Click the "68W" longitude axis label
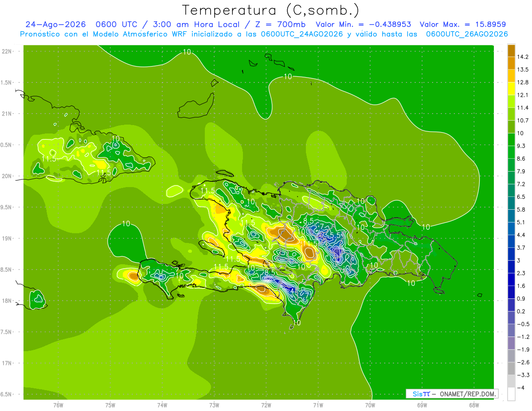Viewport: 532px width, 411px height. point(474,405)
